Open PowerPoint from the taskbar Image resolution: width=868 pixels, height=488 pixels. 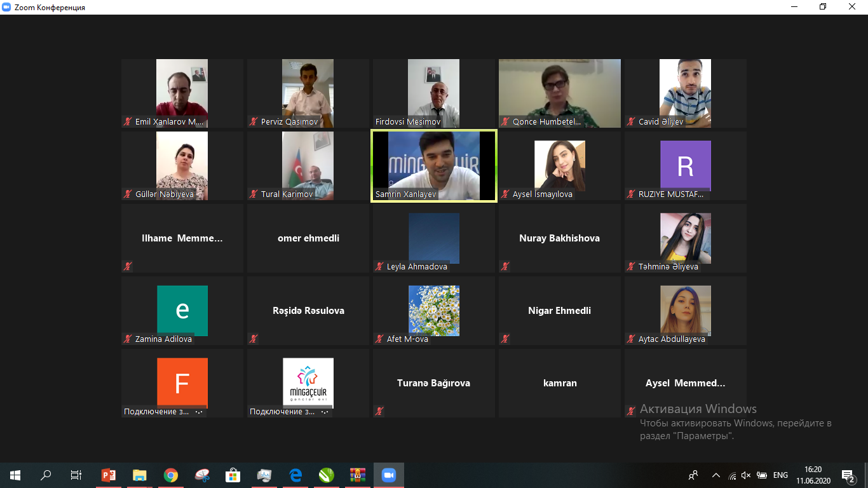(x=109, y=475)
